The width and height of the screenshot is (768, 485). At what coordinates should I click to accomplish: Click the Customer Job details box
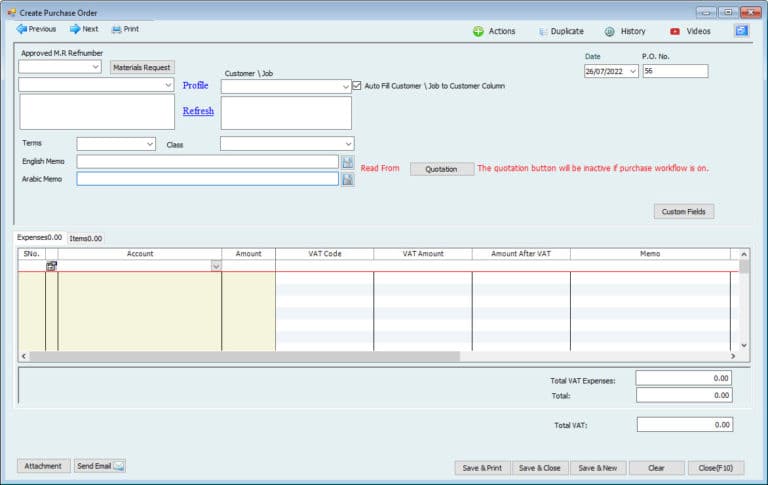click(286, 113)
